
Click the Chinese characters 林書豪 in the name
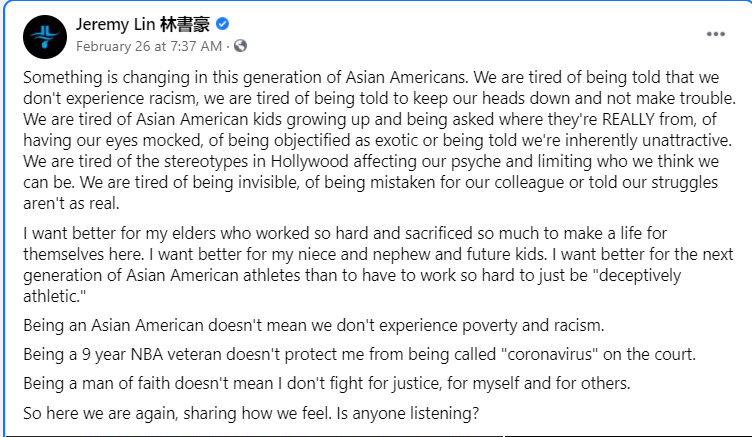point(185,24)
